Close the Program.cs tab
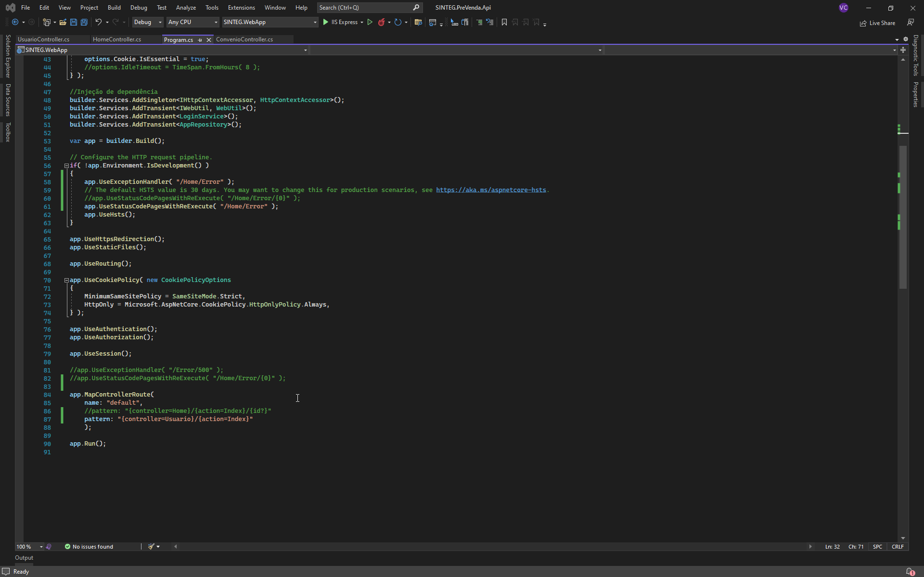Image resolution: width=924 pixels, height=577 pixels. click(x=209, y=40)
